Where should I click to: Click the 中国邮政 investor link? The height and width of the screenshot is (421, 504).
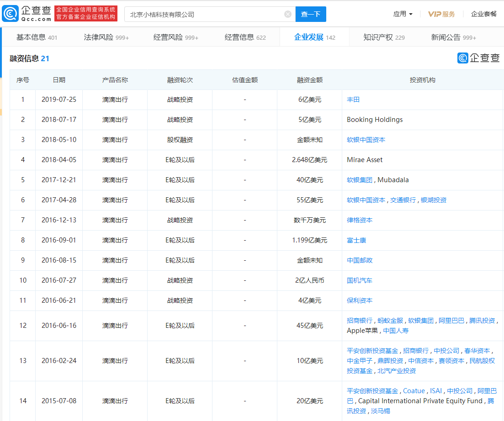[360, 260]
